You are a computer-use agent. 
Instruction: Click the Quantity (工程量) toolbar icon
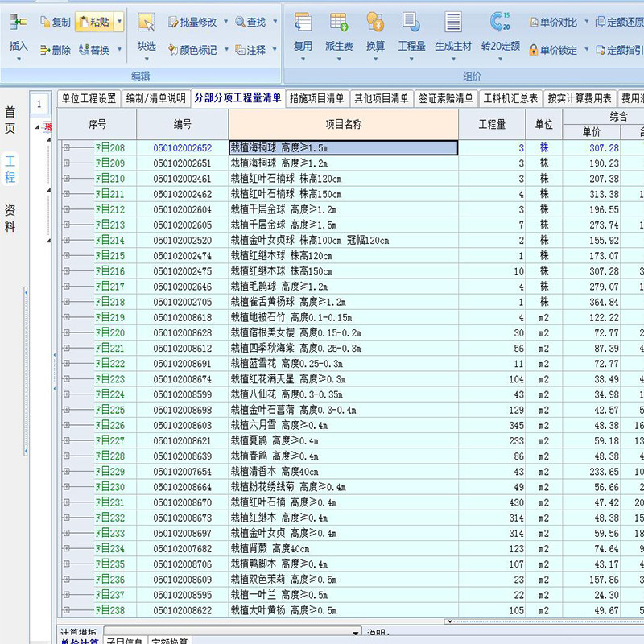[x=411, y=23]
